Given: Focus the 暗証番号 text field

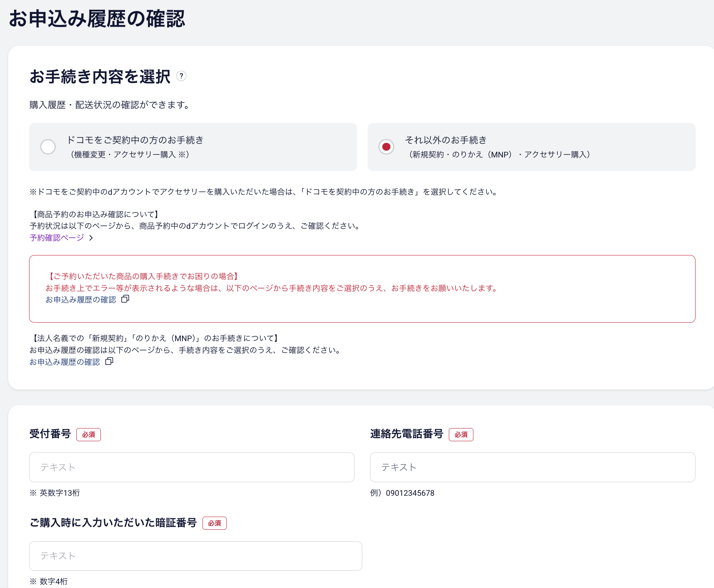Looking at the screenshot, I should 196,556.
